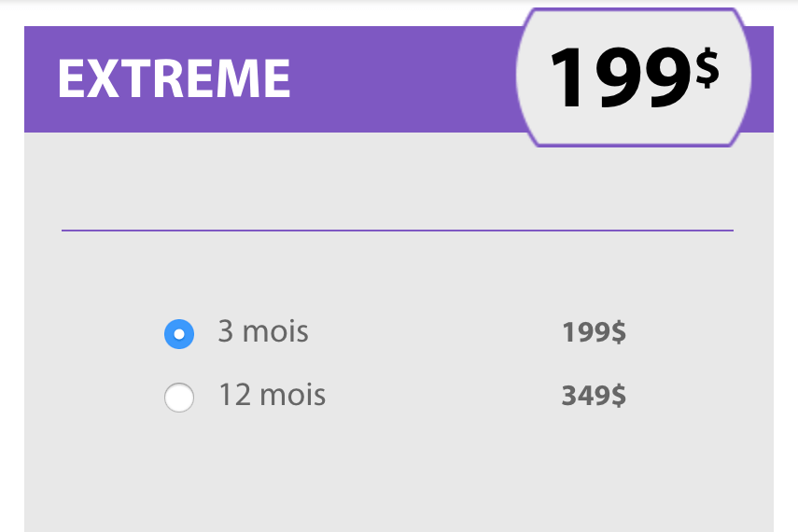Click the purple horizontal divider line
The width and height of the screenshot is (798, 532).
pyautogui.click(x=397, y=230)
